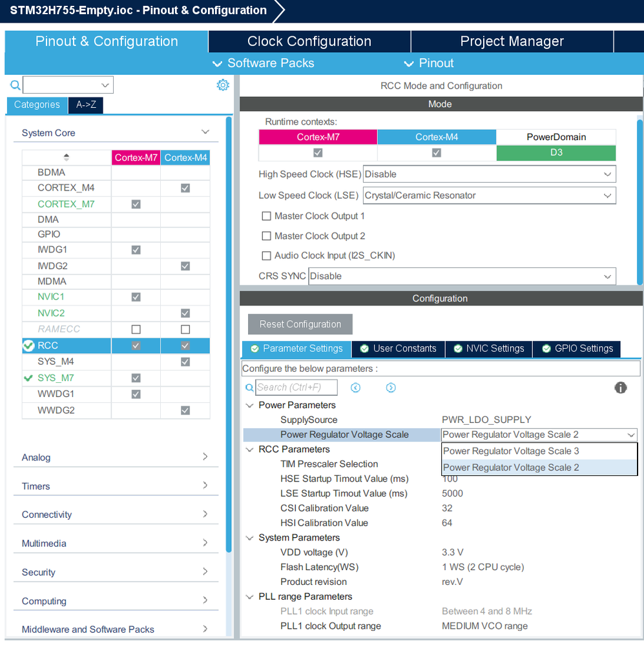This screenshot has width=644, height=645.
Task: Open the Pinout menu
Action: pyautogui.click(x=429, y=63)
